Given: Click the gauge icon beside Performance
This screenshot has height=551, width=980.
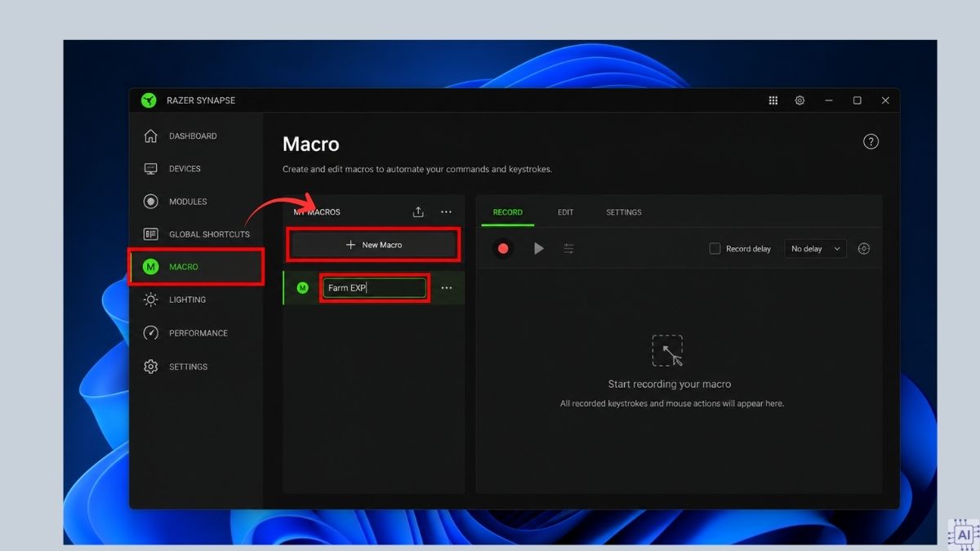Looking at the screenshot, I should point(150,333).
